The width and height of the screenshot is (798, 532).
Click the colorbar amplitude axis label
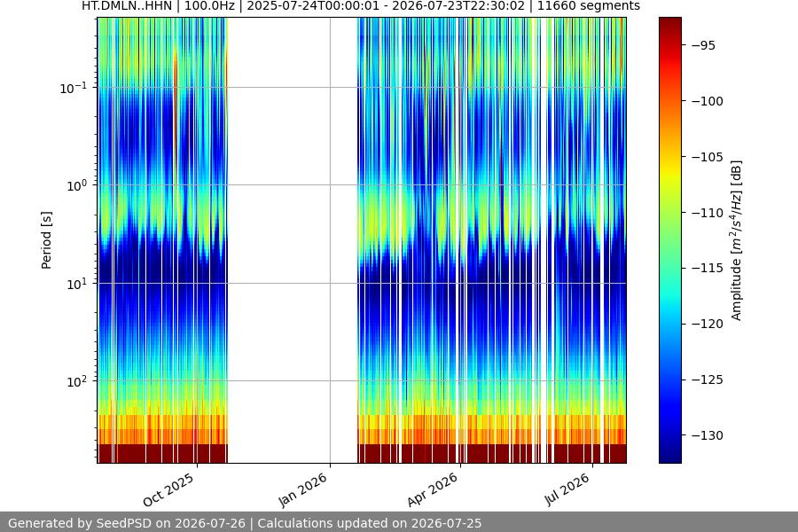pyautogui.click(x=737, y=240)
